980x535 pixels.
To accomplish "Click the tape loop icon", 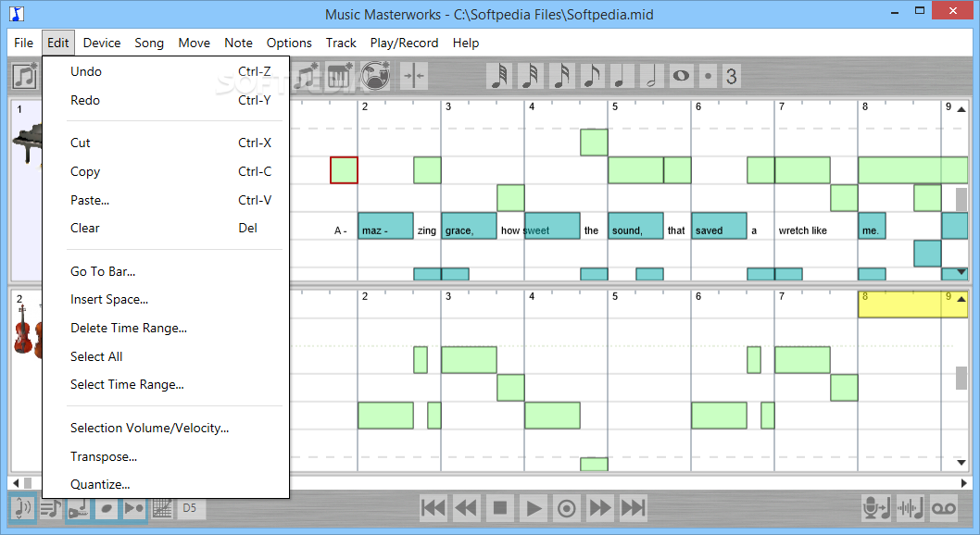I will [x=944, y=508].
